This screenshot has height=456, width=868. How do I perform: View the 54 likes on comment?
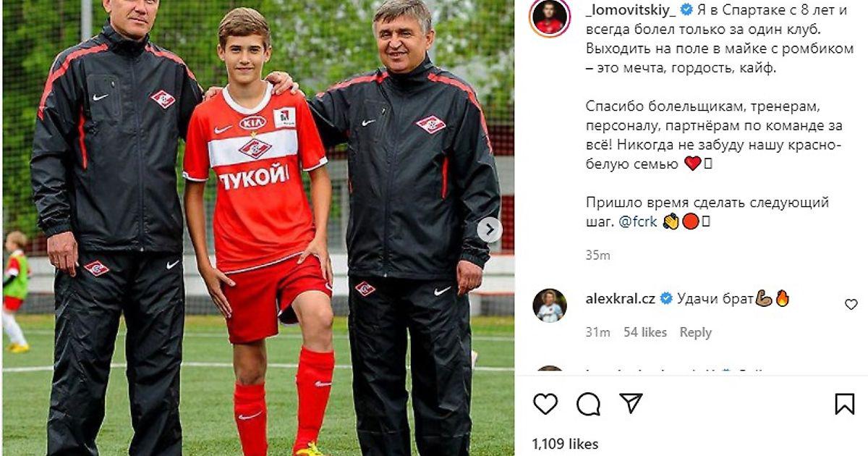(x=645, y=332)
